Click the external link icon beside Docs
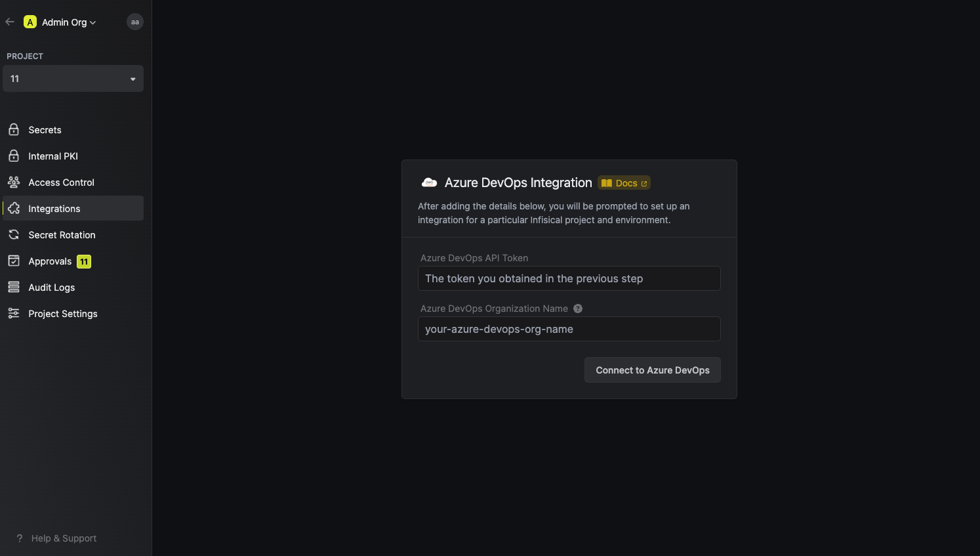This screenshot has width=980, height=556. coord(644,184)
